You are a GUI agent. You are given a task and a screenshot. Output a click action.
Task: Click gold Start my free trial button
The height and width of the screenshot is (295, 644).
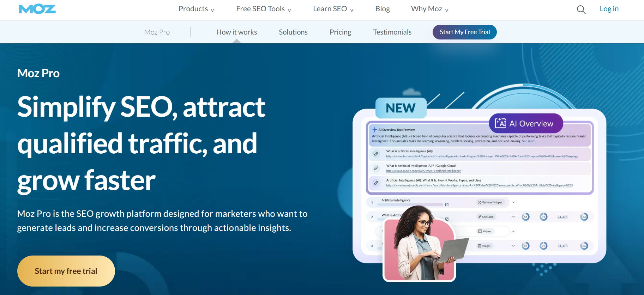coord(66,271)
